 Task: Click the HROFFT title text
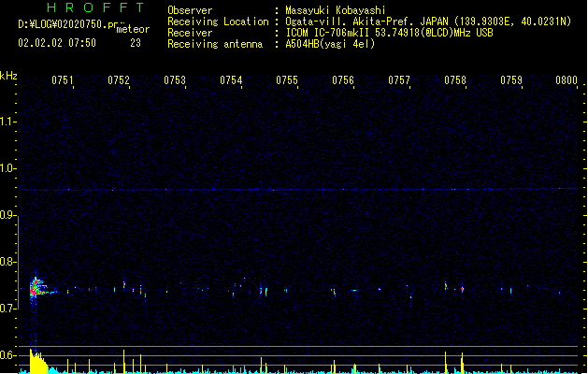click(95, 7)
